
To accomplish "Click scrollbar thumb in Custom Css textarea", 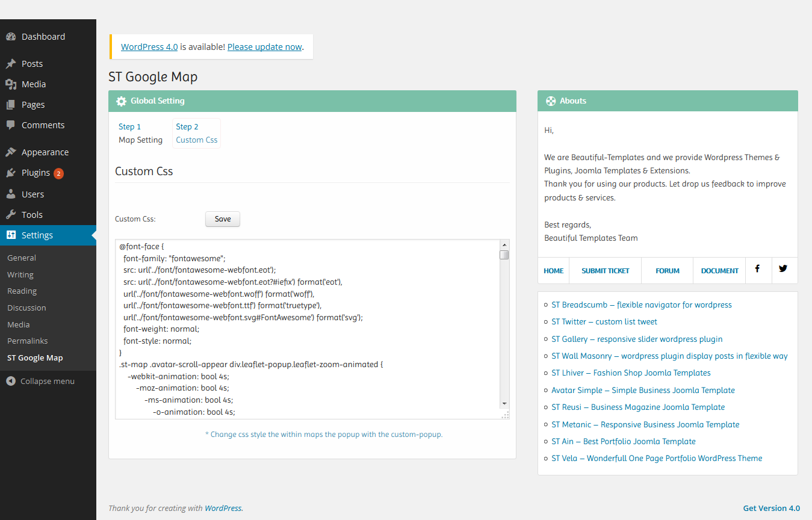I will click(x=504, y=255).
